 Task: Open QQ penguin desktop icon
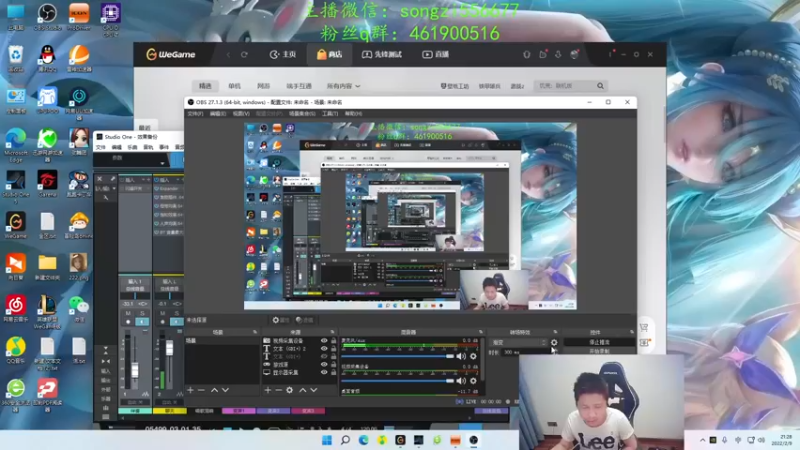[47, 58]
